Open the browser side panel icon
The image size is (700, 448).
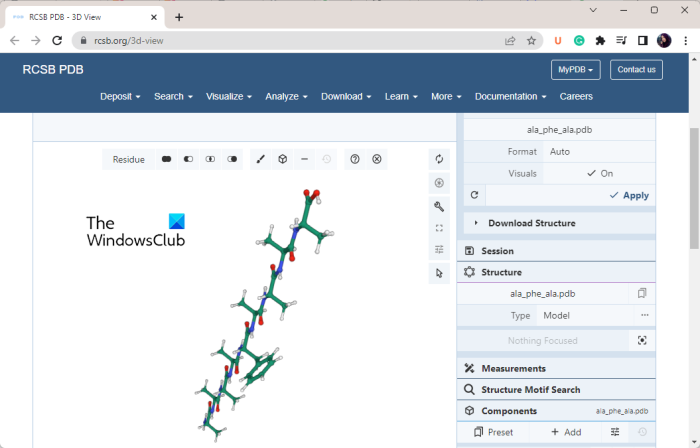coord(642,41)
